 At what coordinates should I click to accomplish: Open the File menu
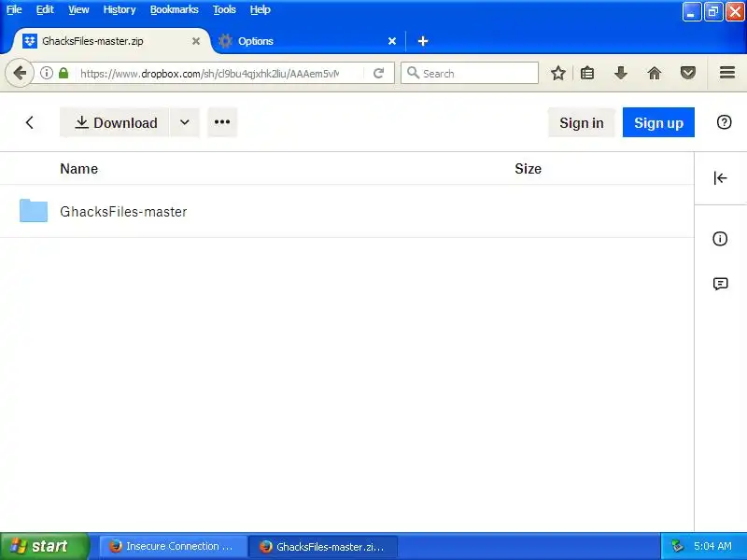(14, 9)
